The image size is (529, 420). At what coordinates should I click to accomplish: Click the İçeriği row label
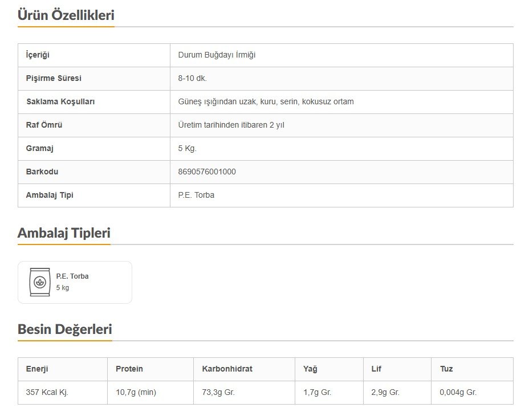pos(38,55)
